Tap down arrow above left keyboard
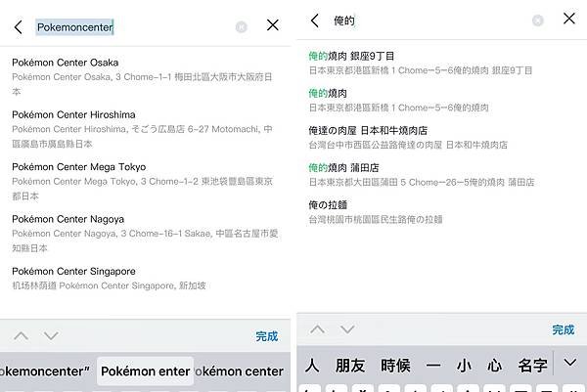This screenshot has height=392, width=587. point(51,335)
